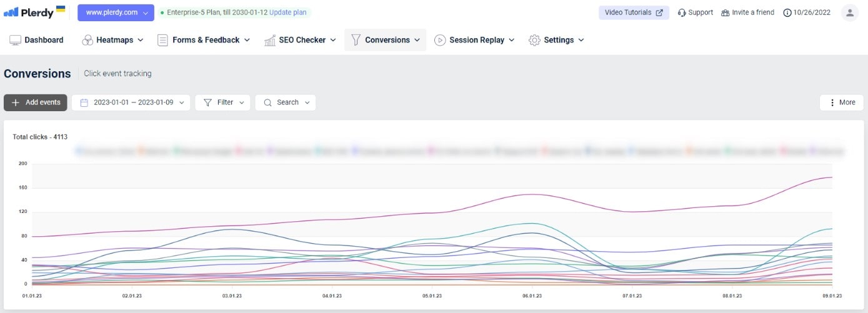Open the date range 2023-01-01 — 2023-01-09 picker

coord(131,102)
